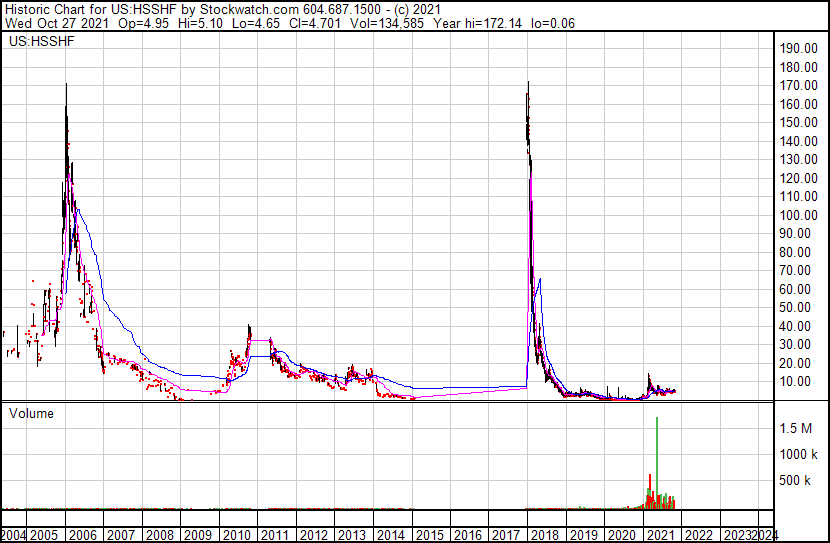Select year 2012 on time axis
The height and width of the screenshot is (543, 830).
click(x=314, y=535)
